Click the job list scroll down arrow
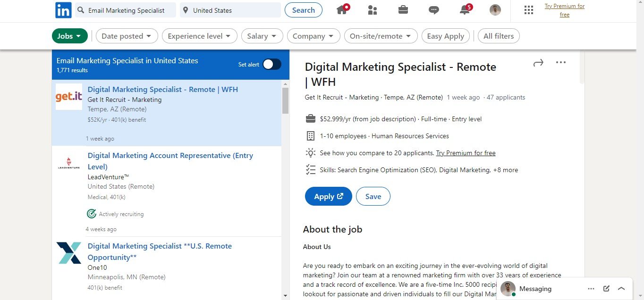This screenshot has width=644, height=300. (285, 296)
